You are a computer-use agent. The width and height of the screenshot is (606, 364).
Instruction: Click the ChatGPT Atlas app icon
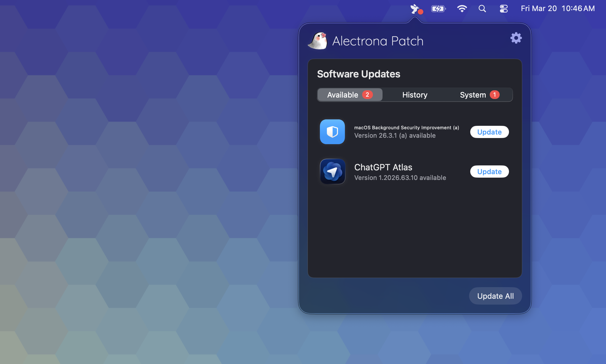(332, 172)
